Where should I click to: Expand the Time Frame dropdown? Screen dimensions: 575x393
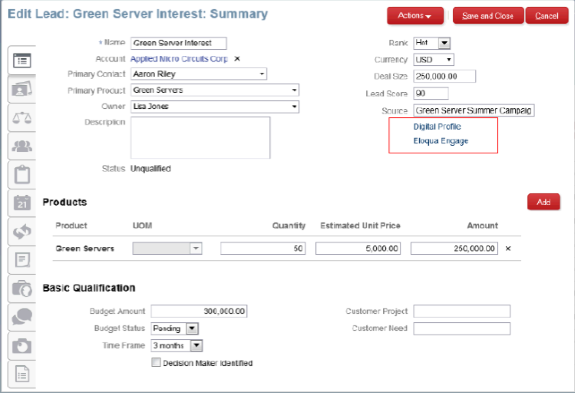pos(197,345)
